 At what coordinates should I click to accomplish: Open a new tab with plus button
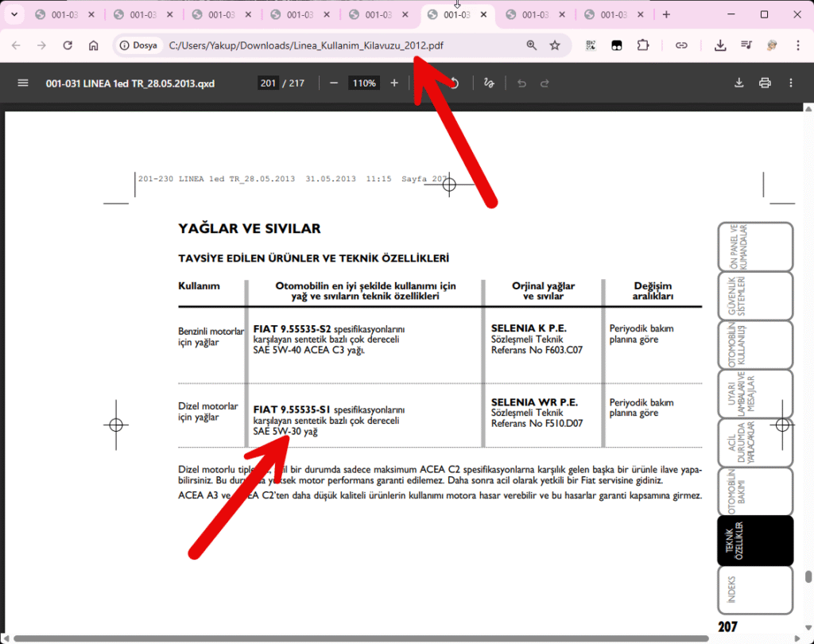[x=666, y=14]
